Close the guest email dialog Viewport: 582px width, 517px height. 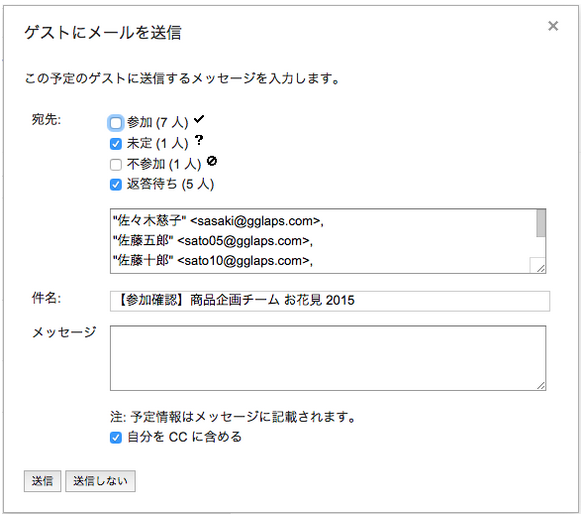[553, 26]
